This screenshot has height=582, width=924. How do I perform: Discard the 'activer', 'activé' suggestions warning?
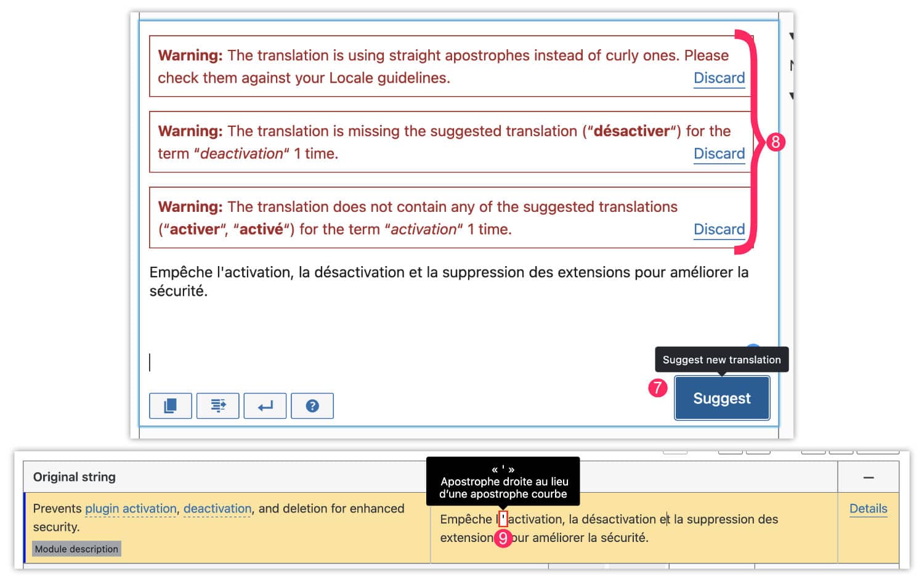(719, 230)
